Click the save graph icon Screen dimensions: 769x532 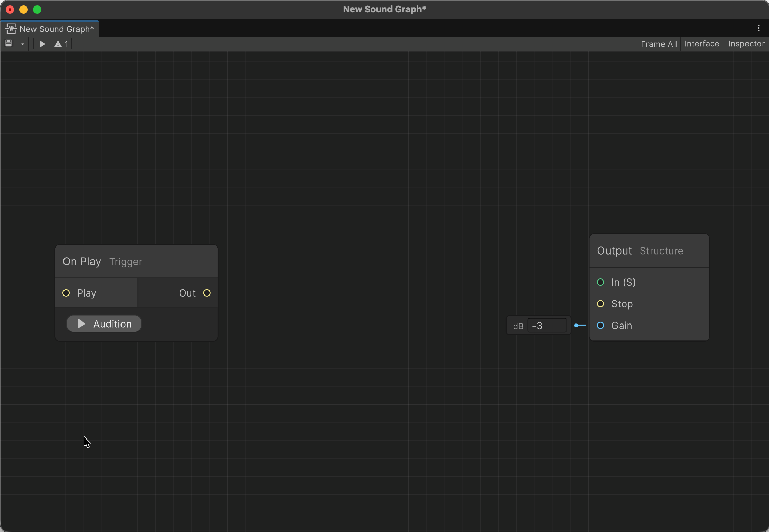[x=9, y=44]
